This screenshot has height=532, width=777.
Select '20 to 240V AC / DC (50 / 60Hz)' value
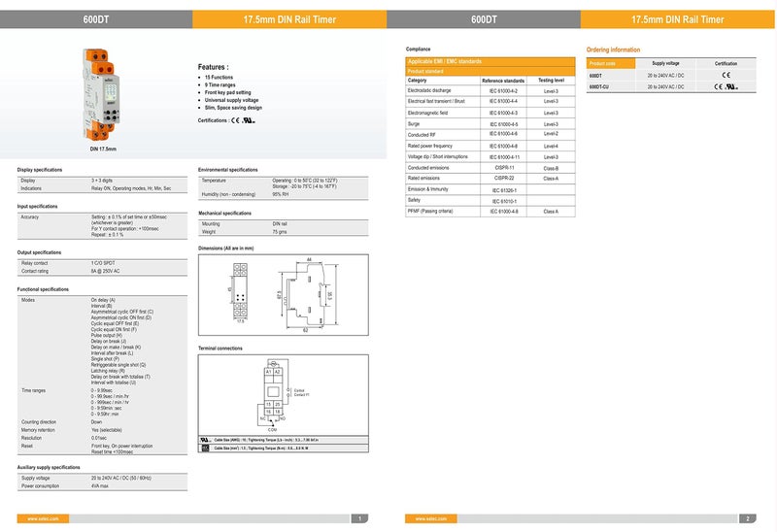coord(120,479)
